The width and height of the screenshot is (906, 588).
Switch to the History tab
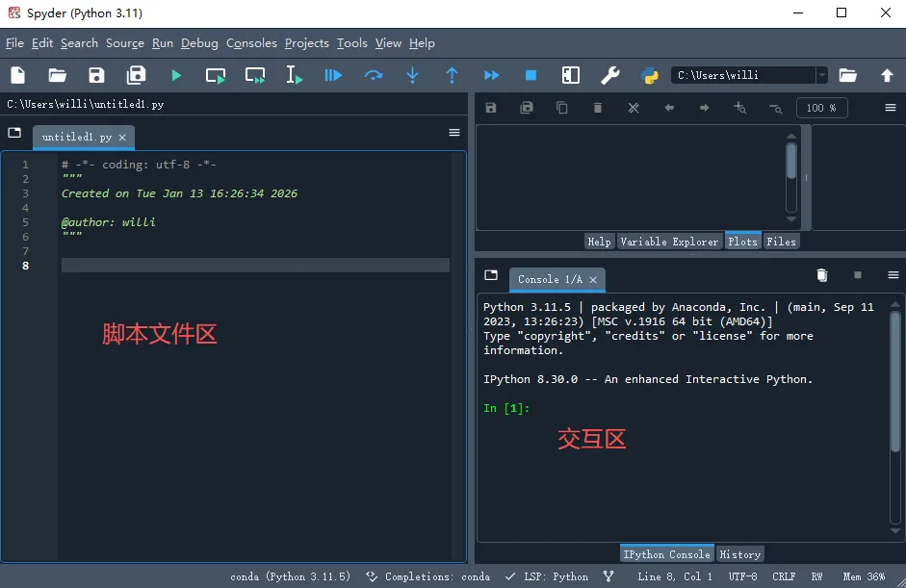coord(739,554)
